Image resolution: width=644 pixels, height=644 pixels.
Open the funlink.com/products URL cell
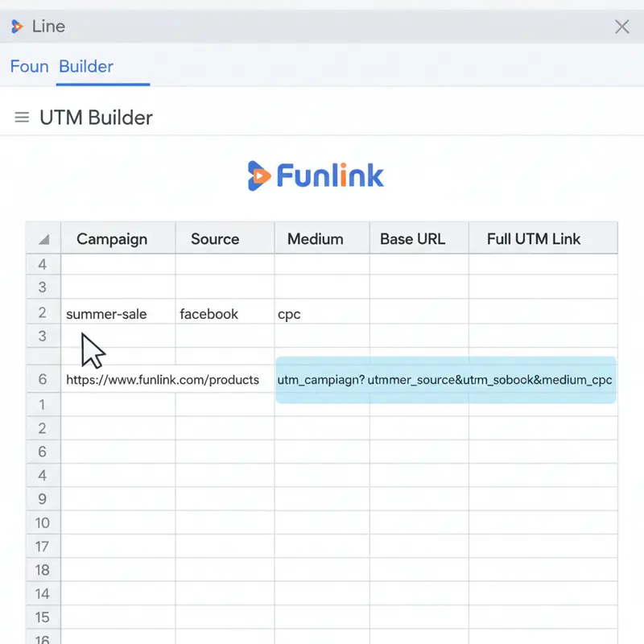[x=164, y=379]
